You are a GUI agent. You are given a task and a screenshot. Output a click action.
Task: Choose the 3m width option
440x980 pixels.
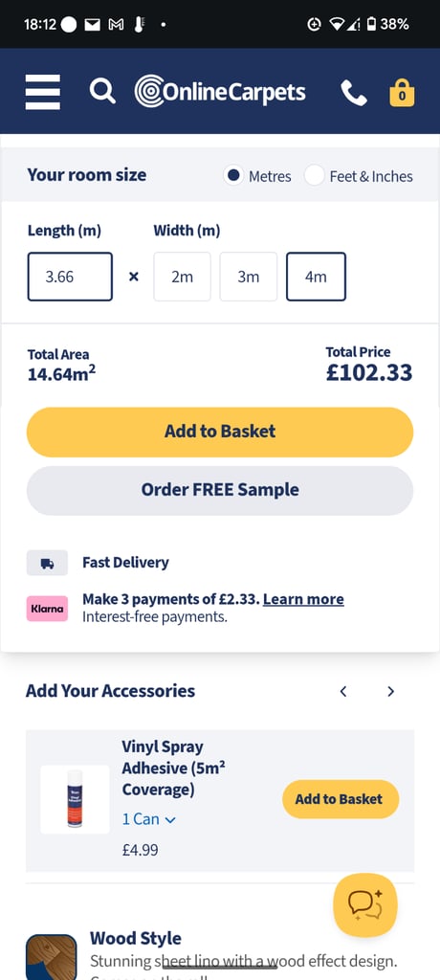click(x=249, y=277)
